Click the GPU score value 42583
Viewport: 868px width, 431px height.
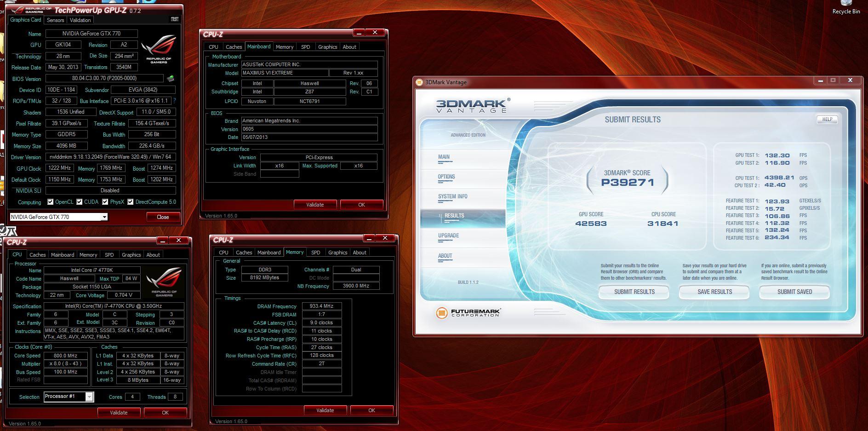click(591, 224)
